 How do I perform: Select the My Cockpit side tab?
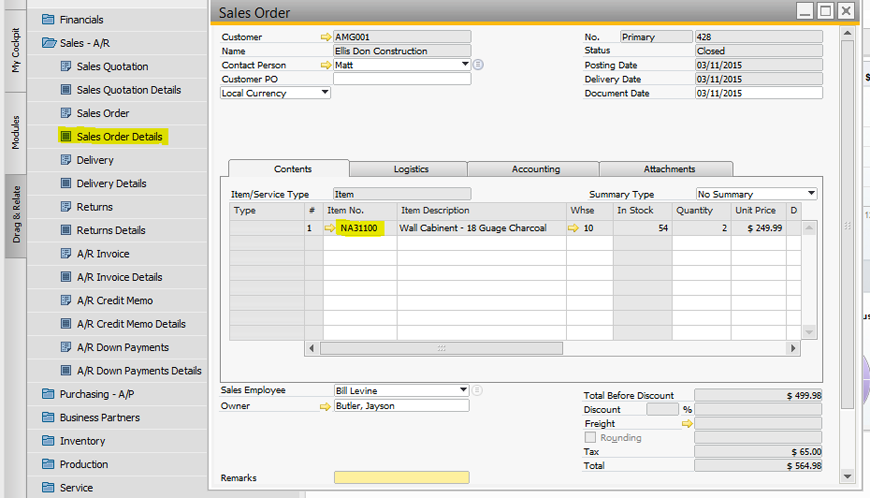pyautogui.click(x=16, y=50)
